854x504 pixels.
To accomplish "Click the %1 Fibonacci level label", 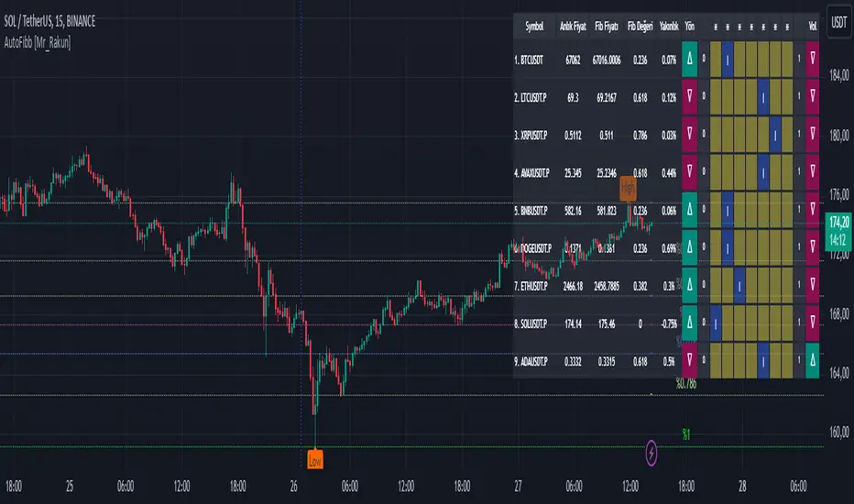I will pos(688,433).
